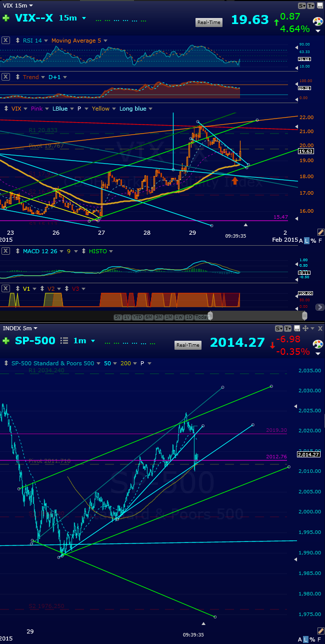Close the V1 V2 V3 indicator pane
This screenshot has height=644, width=325.
point(6,289)
